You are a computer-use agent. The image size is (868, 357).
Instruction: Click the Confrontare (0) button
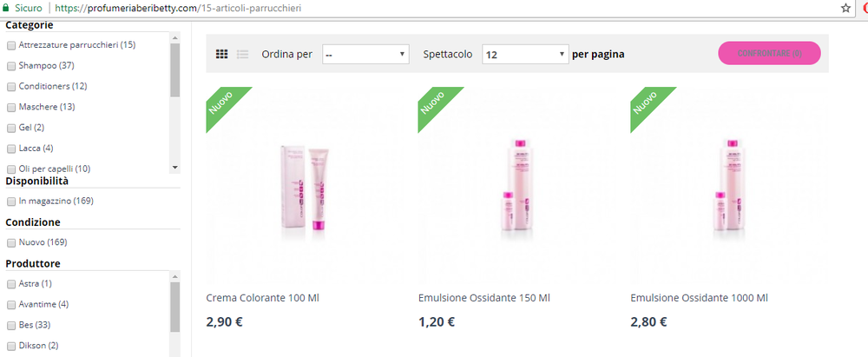coord(769,53)
